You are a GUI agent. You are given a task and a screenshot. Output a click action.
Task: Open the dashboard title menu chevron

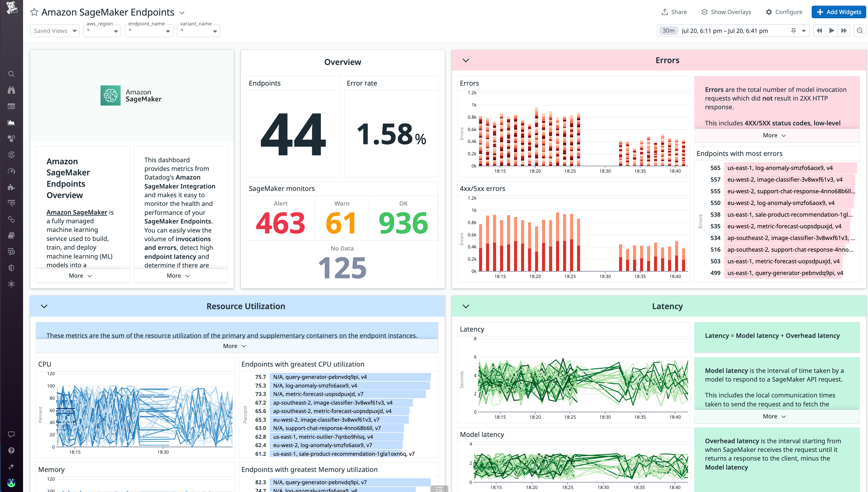[x=182, y=13]
